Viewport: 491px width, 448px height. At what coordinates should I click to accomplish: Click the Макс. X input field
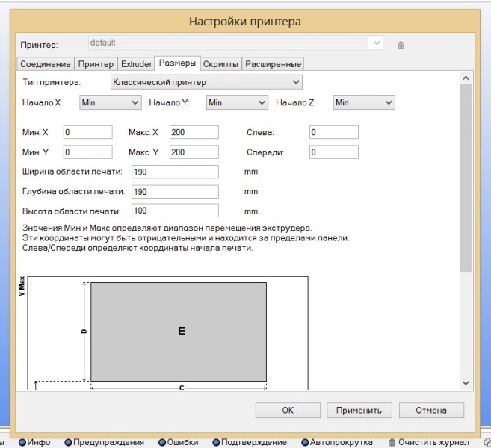[x=194, y=132]
